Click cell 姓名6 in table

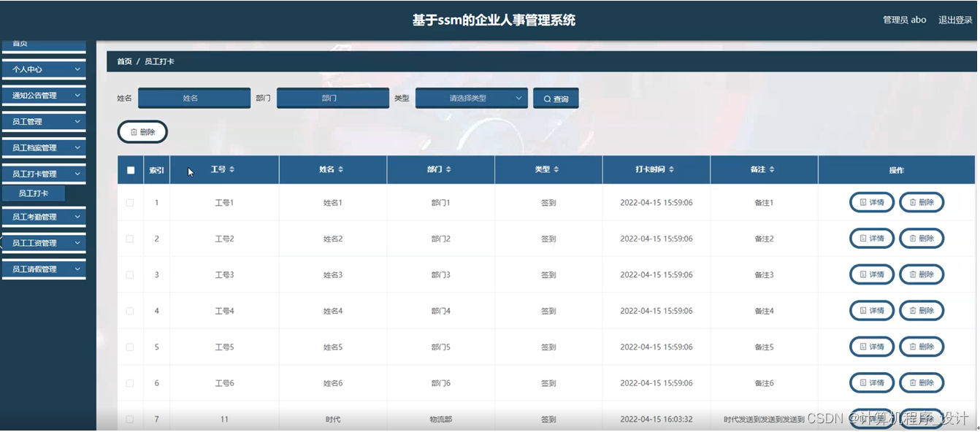click(333, 383)
